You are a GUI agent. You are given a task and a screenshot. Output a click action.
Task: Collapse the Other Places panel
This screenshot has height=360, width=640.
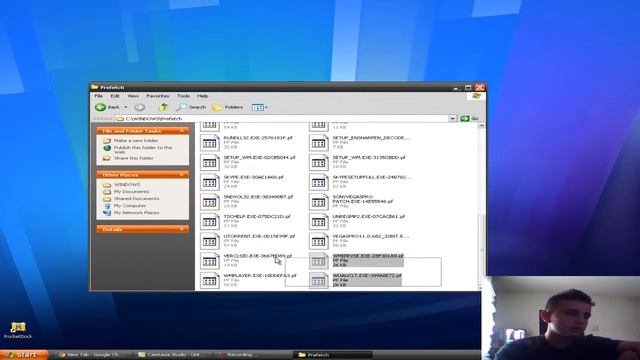tap(182, 175)
